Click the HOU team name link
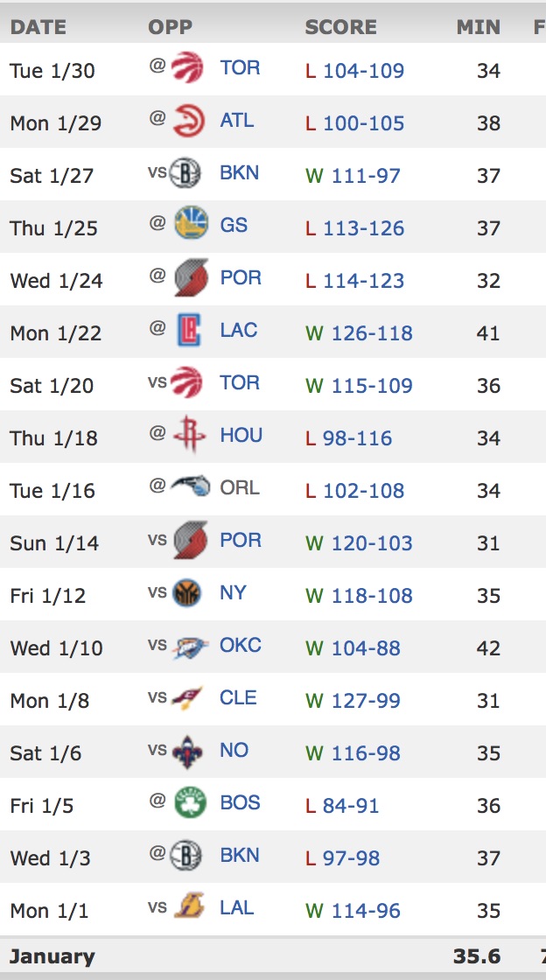546x980 pixels. [241, 435]
